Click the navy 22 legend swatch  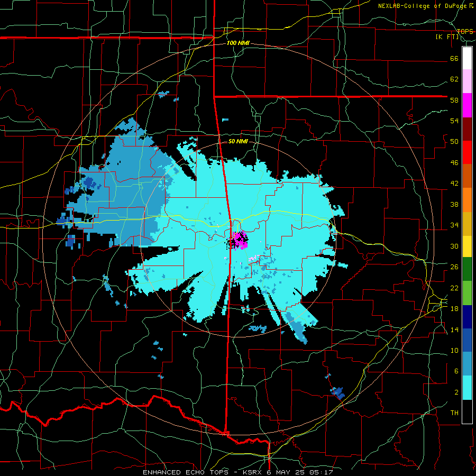[x=467, y=317]
